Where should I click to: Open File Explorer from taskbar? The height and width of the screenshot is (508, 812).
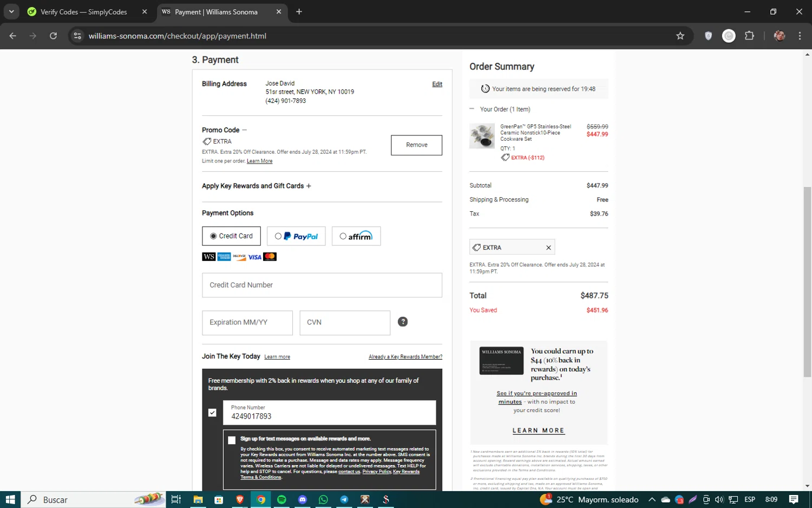(198, 499)
